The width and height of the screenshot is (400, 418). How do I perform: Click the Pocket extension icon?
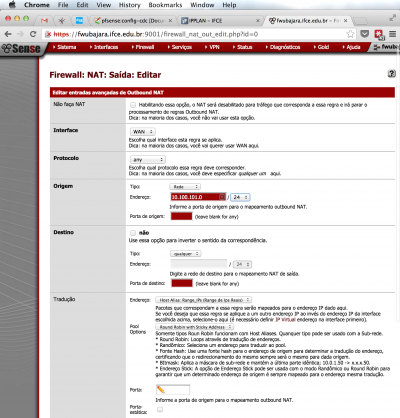tap(365, 34)
